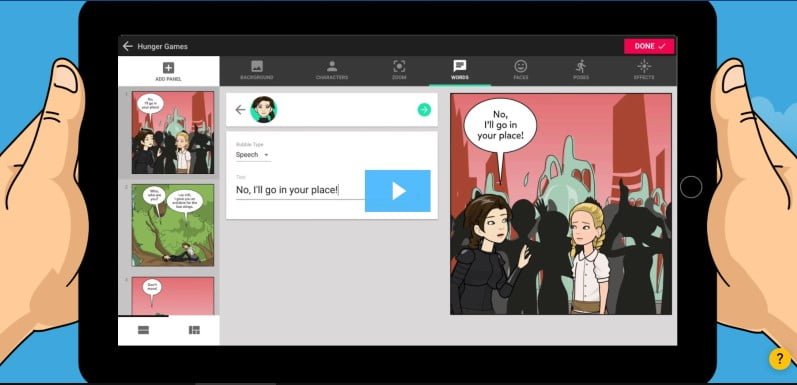Expand the Speech bubble type dropdown
The image size is (797, 385).
click(x=253, y=155)
